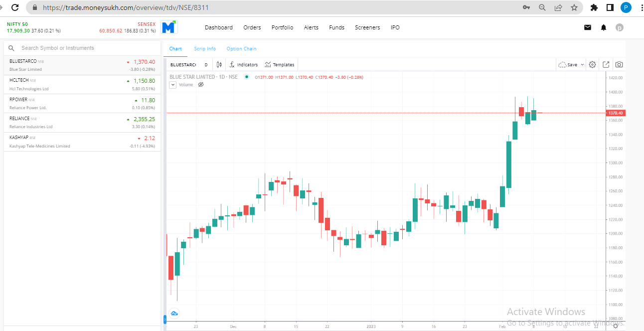The image size is (644, 331).
Task: Switch to Option Chain tab
Action: (241, 48)
